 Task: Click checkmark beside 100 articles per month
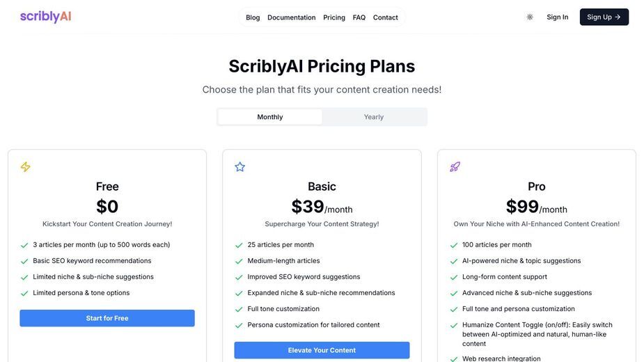click(453, 245)
